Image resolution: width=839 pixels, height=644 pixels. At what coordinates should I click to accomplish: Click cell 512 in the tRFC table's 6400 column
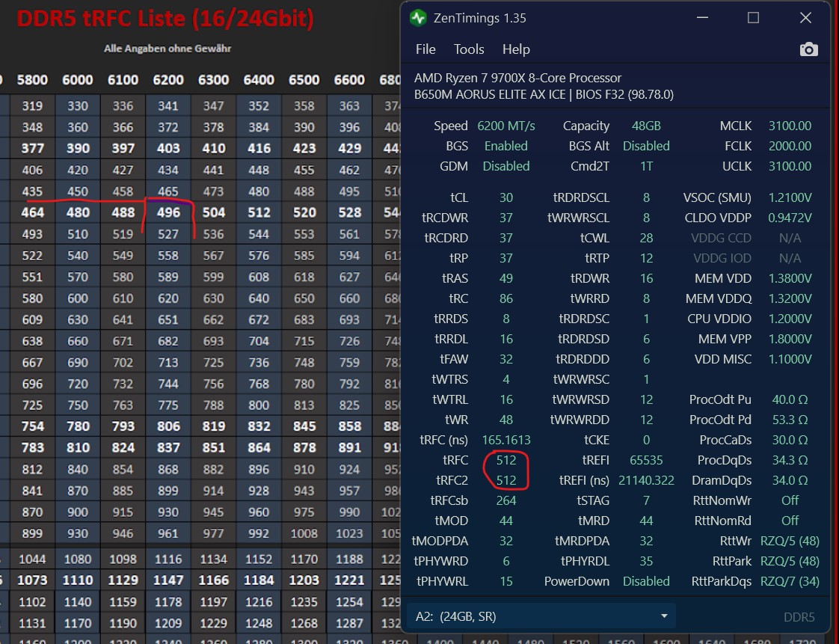(259, 212)
